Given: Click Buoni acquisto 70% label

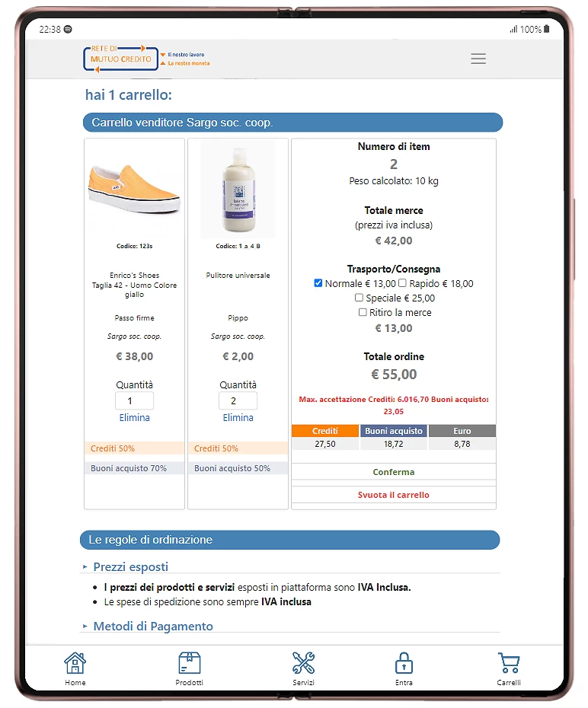Looking at the screenshot, I should click(135, 468).
